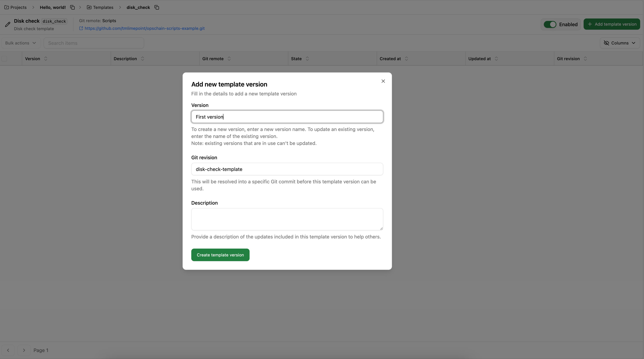Click the copy icon next to disk_check
Image resolution: width=644 pixels, height=359 pixels.
[x=157, y=7]
